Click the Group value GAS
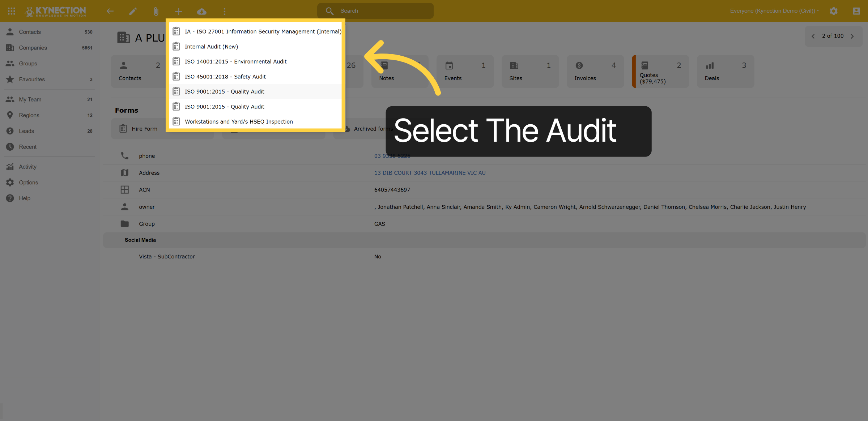 pyautogui.click(x=379, y=224)
